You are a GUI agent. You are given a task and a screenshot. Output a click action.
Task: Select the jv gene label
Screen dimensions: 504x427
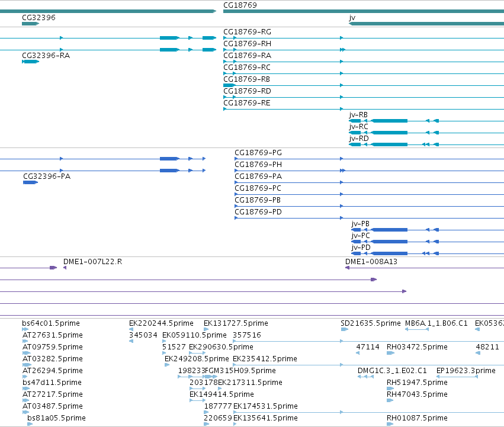[352, 18]
